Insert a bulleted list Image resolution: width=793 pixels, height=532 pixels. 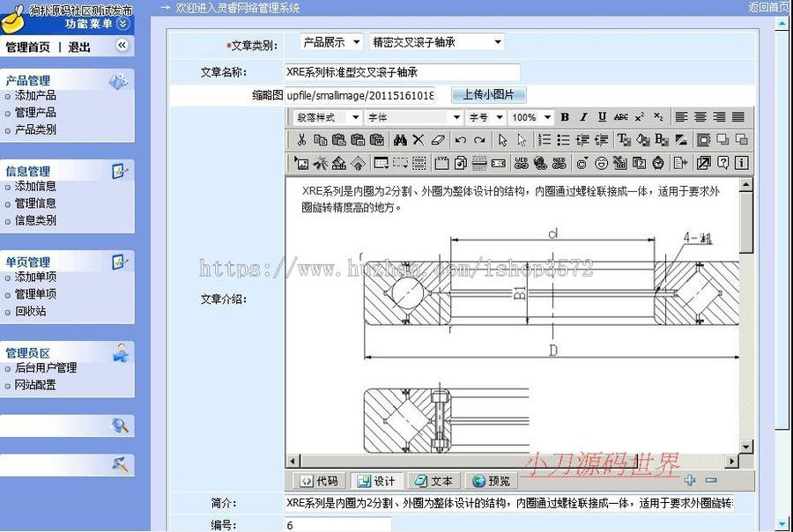(x=563, y=139)
